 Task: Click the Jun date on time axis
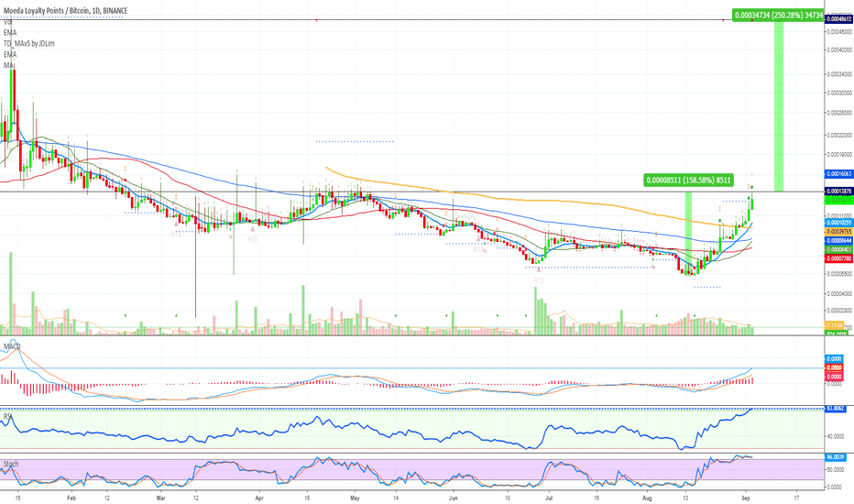point(454,498)
